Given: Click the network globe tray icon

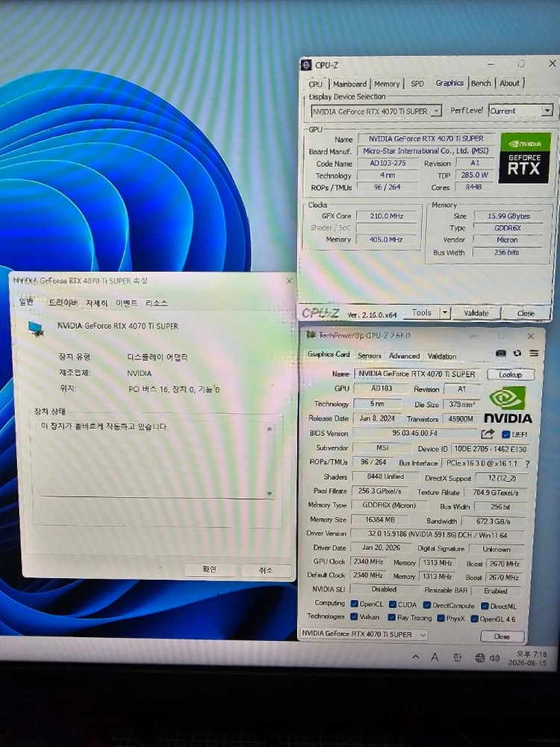Looking at the screenshot, I should coord(480,658).
